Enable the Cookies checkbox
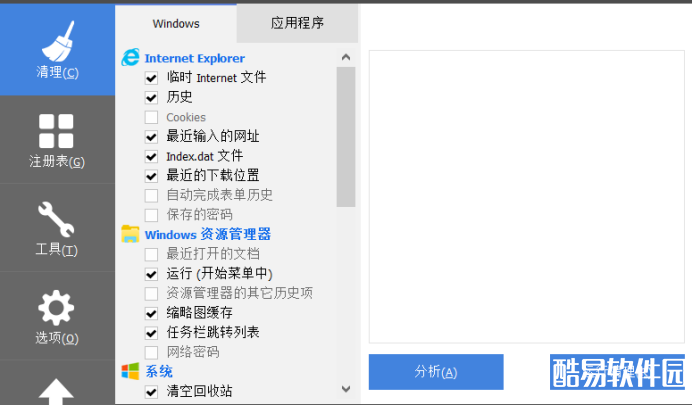693x406 pixels. click(x=151, y=117)
